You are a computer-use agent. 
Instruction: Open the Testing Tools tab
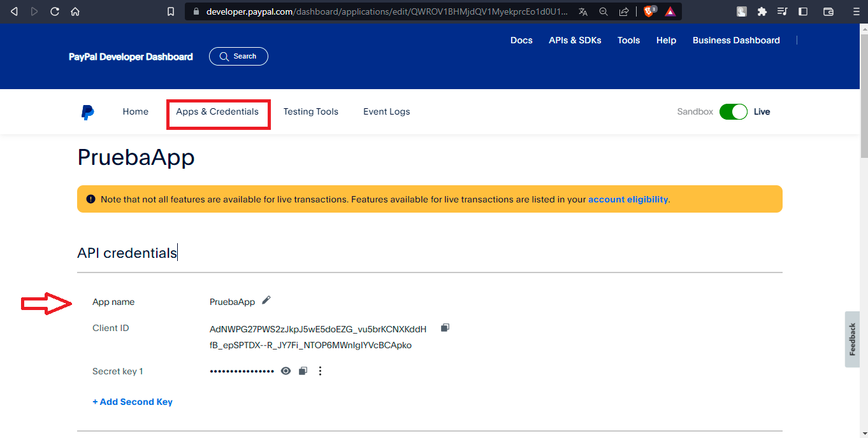coord(311,111)
